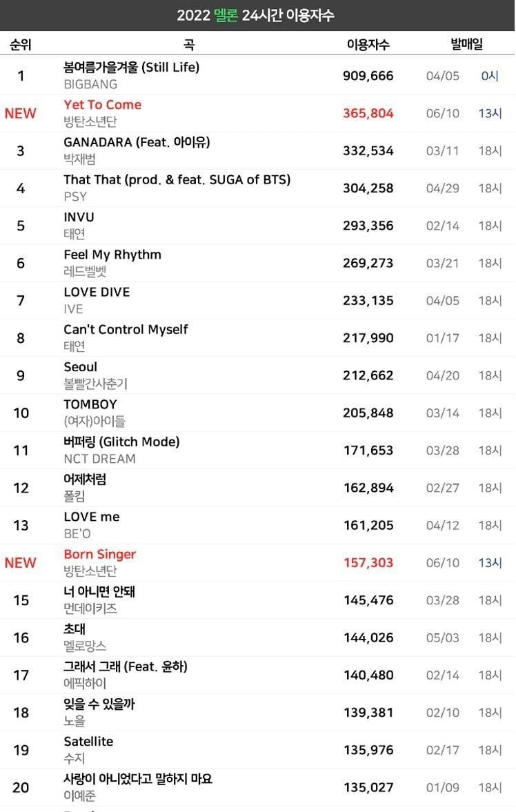The image size is (516, 812).
Task: Select GANADARA (Feat. 아이유) song
Action: point(137,142)
